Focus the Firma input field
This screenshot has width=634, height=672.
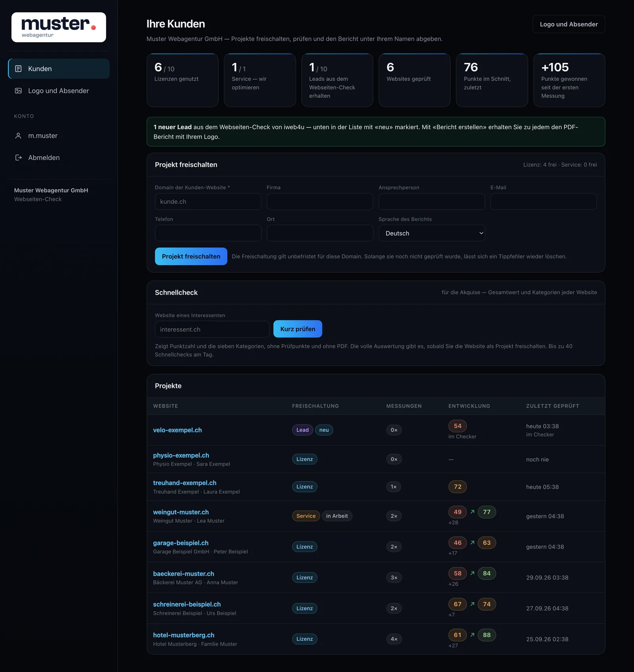320,202
